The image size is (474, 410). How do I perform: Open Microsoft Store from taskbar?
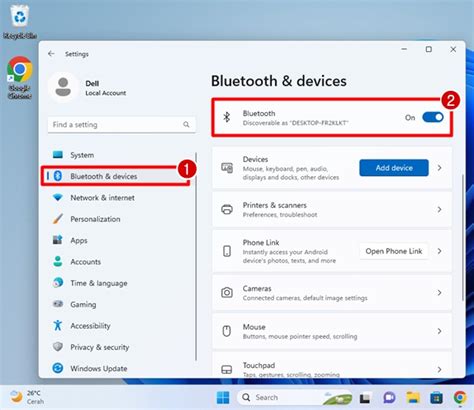point(436,397)
